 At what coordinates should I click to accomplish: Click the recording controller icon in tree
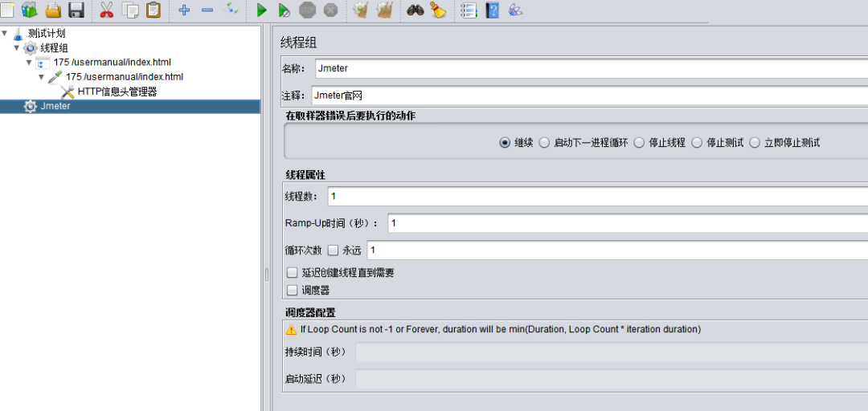43,63
